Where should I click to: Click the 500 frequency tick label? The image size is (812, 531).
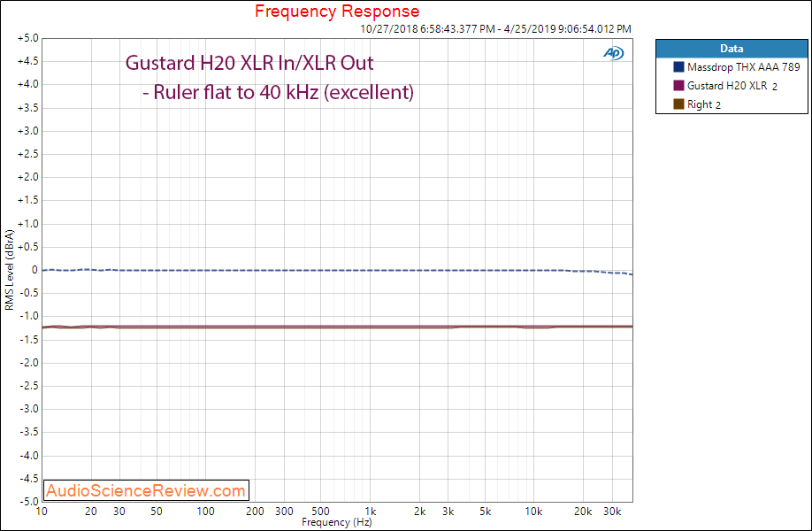[320, 512]
